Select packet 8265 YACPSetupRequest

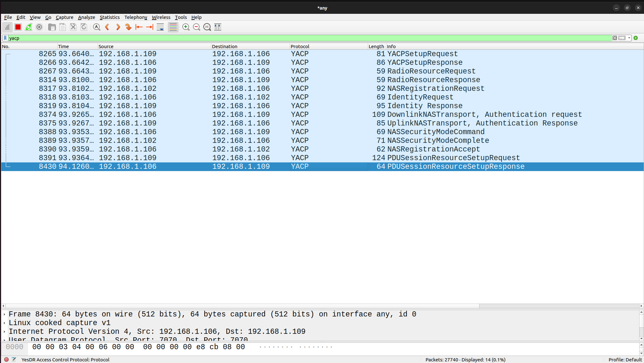click(322, 54)
